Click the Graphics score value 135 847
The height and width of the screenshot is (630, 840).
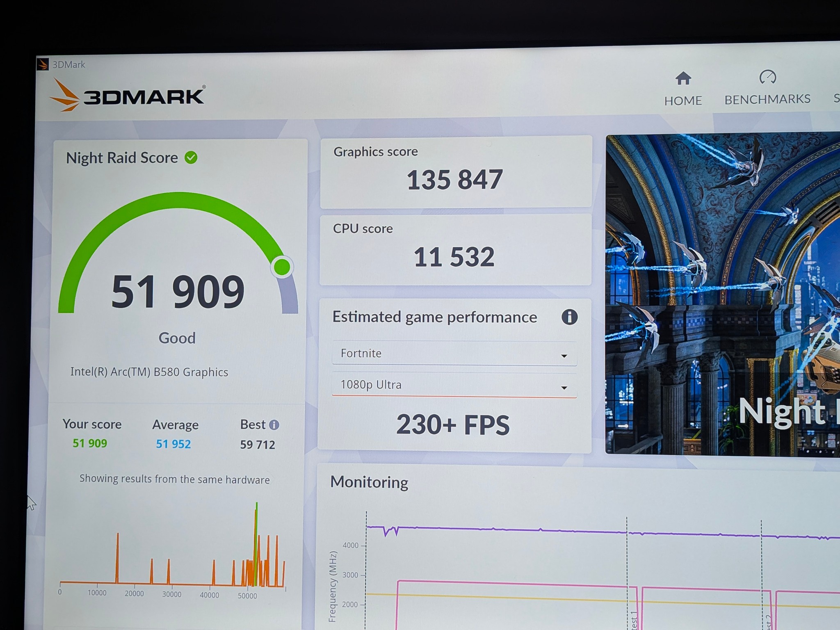point(455,180)
